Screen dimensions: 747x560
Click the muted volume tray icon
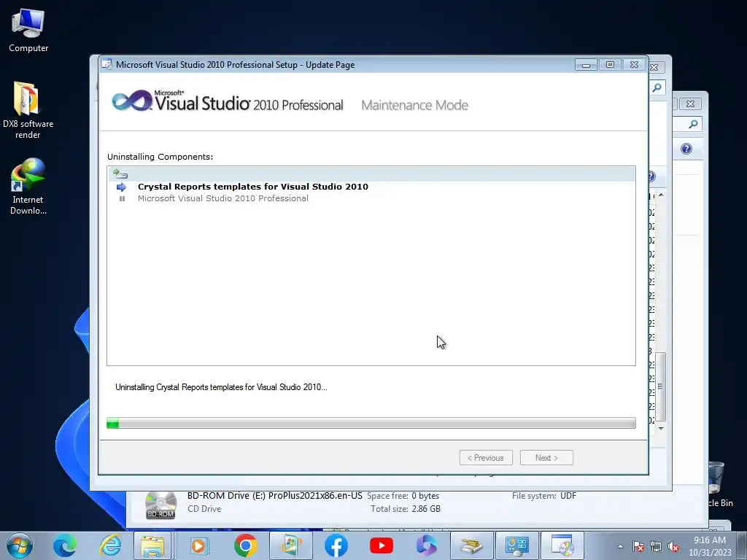click(673, 547)
